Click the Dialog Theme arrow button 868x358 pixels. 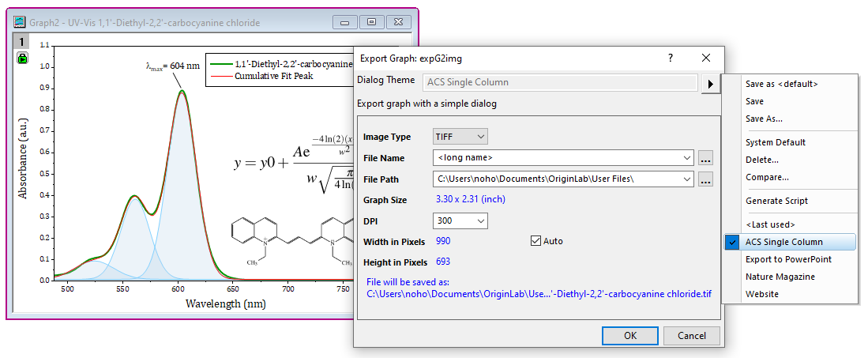pyautogui.click(x=711, y=83)
